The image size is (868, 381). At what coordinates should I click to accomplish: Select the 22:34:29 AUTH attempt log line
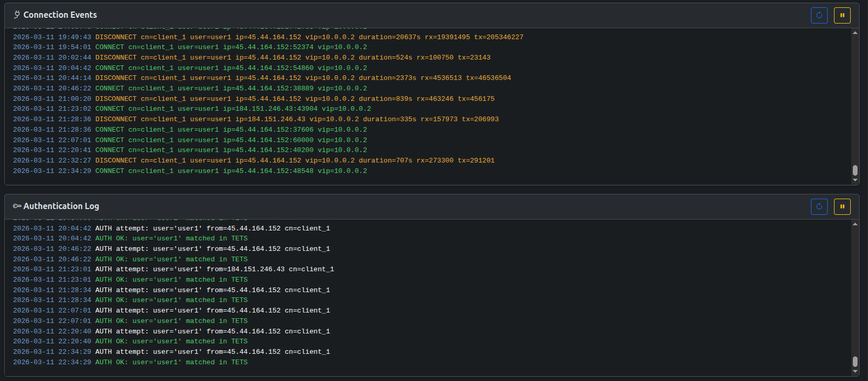(172, 352)
